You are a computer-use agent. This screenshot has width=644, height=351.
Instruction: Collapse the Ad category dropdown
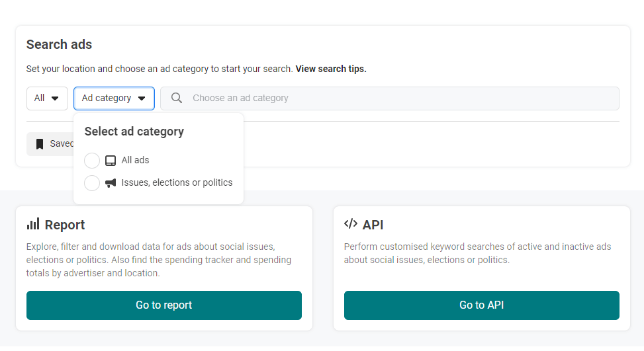pyautogui.click(x=114, y=98)
